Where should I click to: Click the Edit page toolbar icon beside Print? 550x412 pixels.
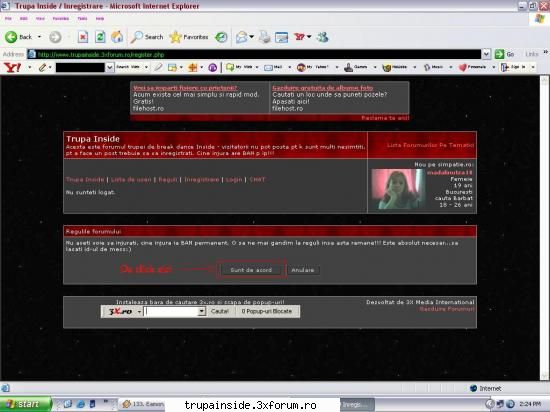tap(281, 37)
